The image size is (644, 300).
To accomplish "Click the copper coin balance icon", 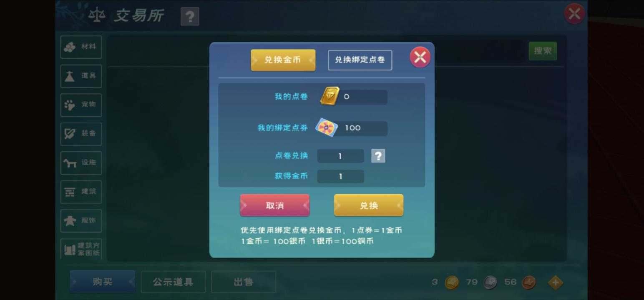I will pyautogui.click(x=529, y=282).
